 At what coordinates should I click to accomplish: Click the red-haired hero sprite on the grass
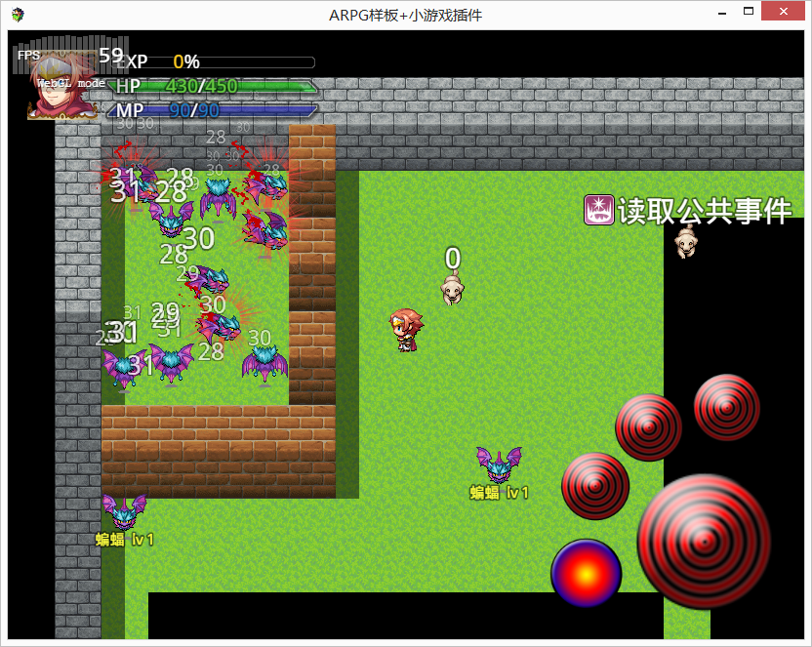point(406,330)
